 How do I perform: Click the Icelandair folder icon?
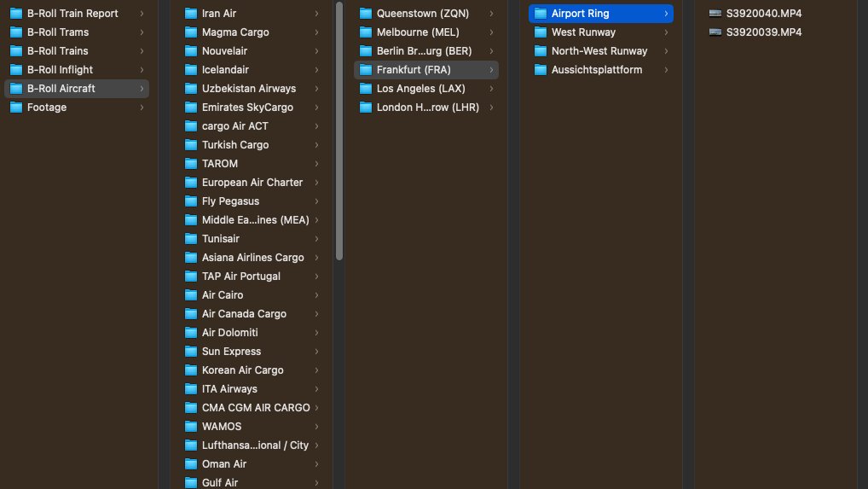(191, 70)
